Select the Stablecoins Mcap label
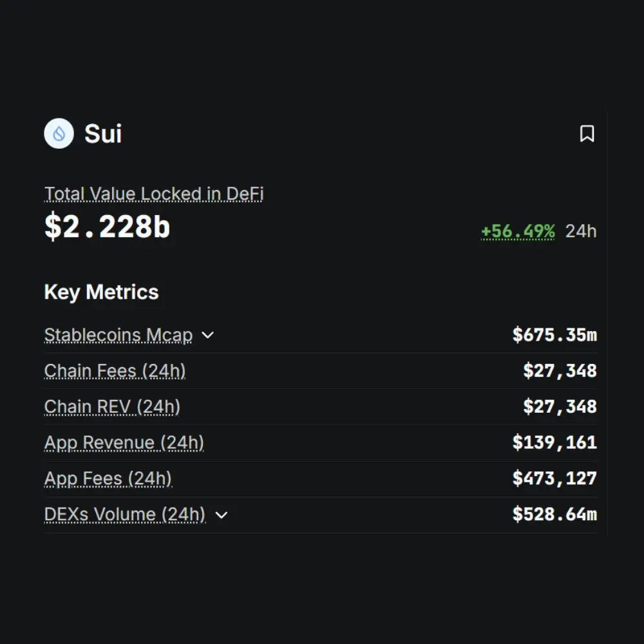 coord(118,335)
